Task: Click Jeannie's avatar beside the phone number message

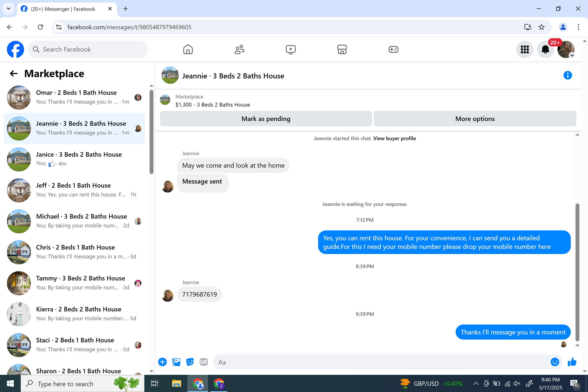Action: point(168,296)
